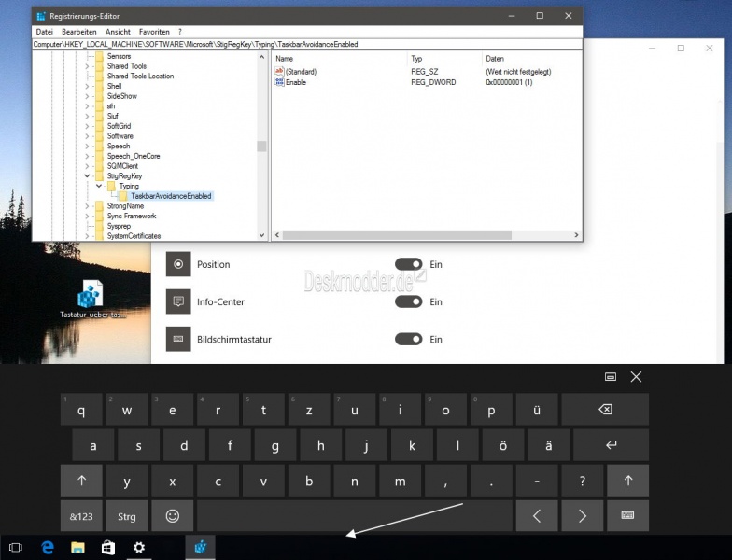Image resolution: width=732 pixels, height=560 pixels.
Task: Disable the Bildschirmtastatur switch
Action: 408,339
